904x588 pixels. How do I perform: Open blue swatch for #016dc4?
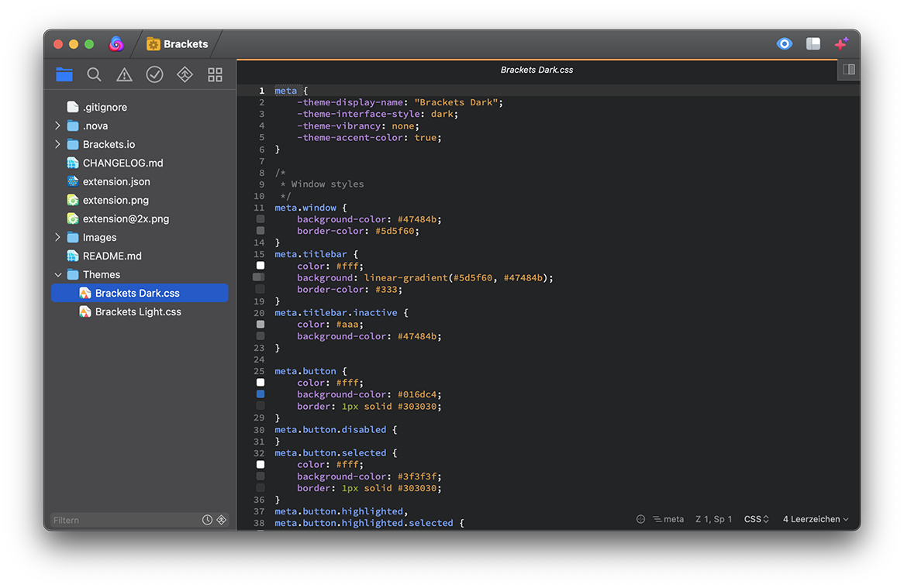point(261,394)
